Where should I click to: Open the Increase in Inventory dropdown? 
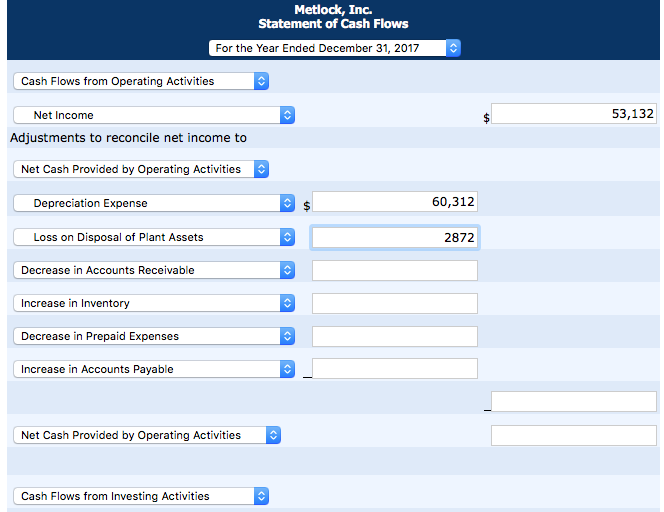pyautogui.click(x=154, y=303)
